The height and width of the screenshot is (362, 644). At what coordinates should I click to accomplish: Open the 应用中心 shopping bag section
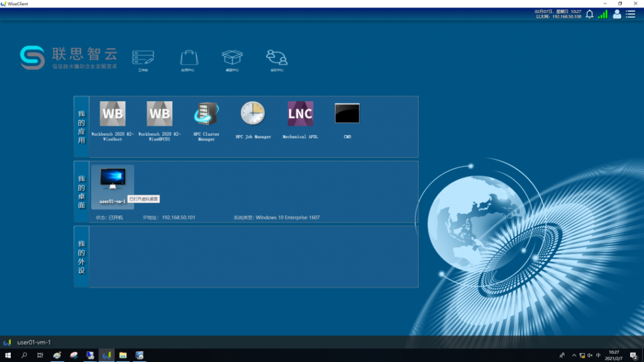(188, 58)
